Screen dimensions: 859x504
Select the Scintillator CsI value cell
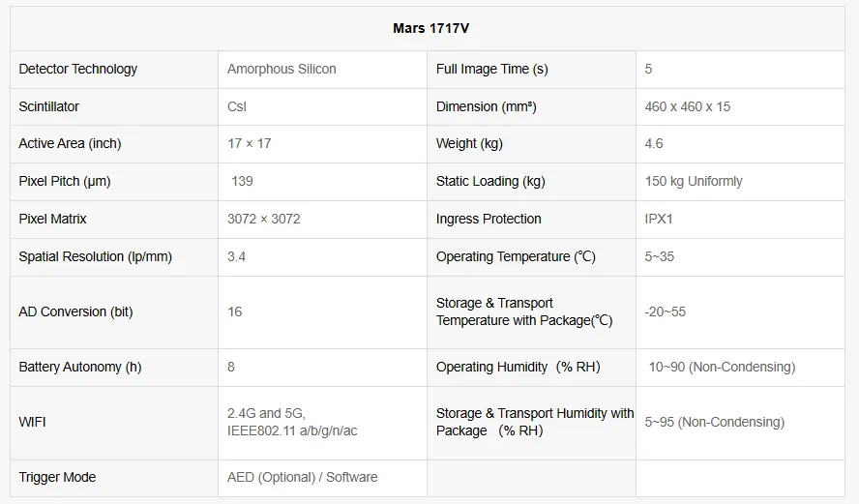click(237, 106)
